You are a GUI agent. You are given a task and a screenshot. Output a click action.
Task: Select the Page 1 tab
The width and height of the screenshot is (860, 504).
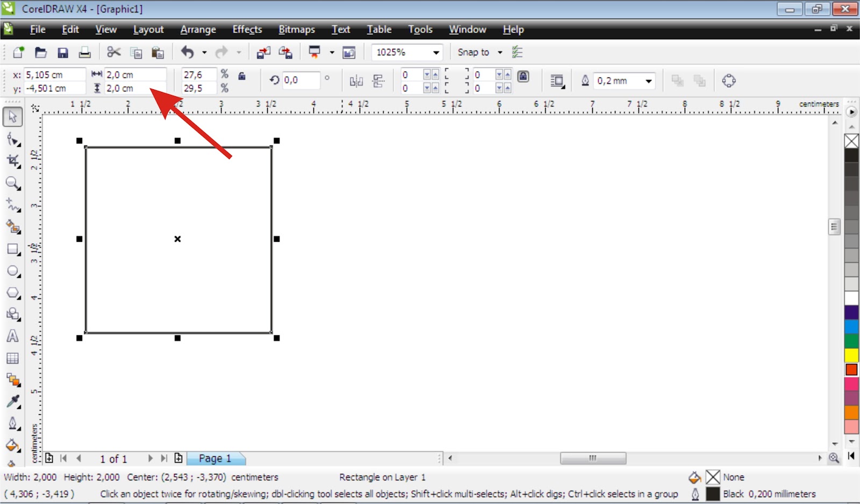pyautogui.click(x=215, y=458)
